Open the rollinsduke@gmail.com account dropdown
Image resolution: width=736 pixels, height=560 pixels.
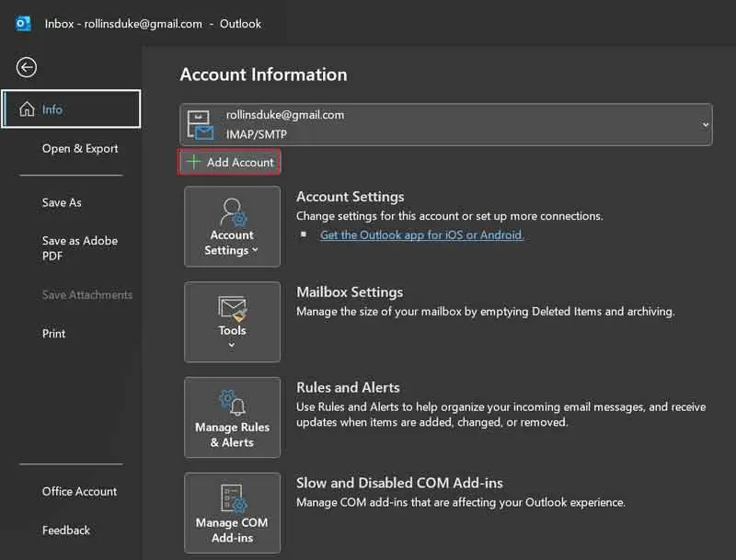(x=446, y=125)
